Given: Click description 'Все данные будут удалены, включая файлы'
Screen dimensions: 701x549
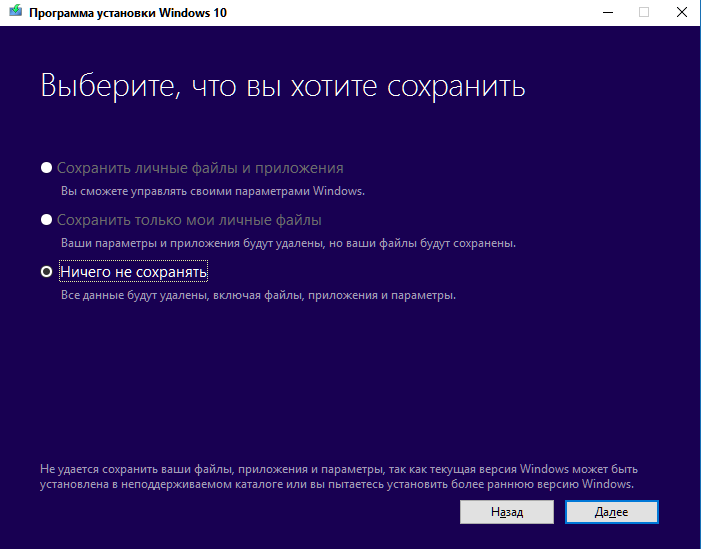Looking at the screenshot, I should coord(182,295).
